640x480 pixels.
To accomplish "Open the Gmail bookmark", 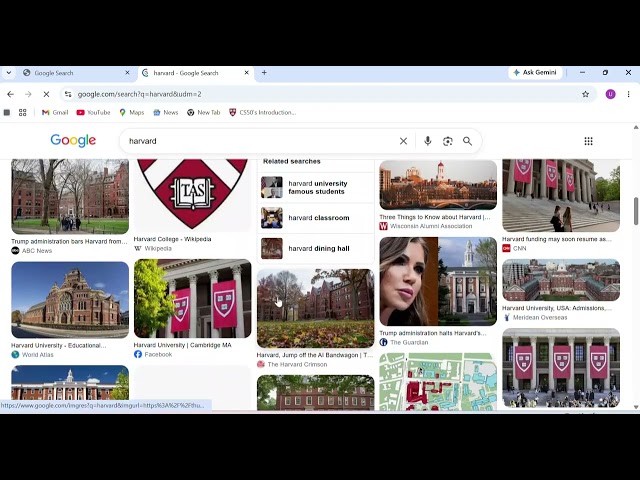I will click(55, 113).
